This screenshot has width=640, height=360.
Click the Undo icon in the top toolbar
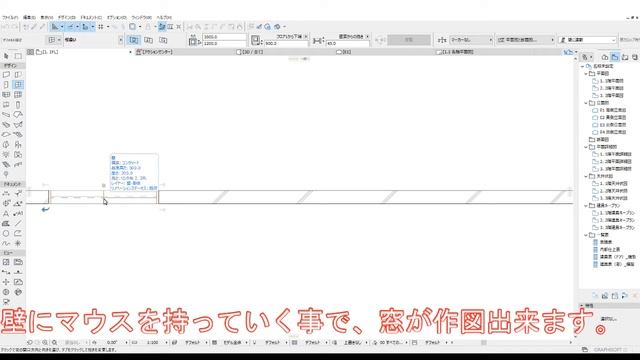click(x=6, y=27)
